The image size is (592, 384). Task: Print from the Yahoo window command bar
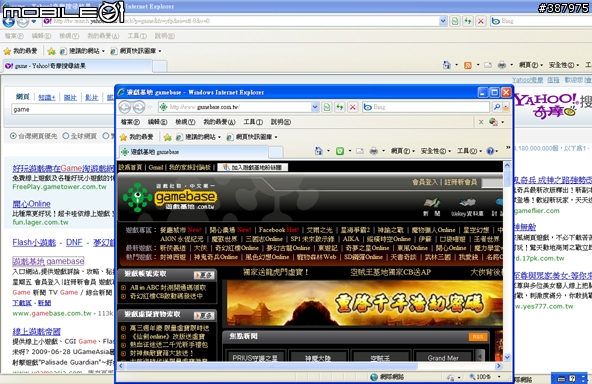pyautogui.click(x=502, y=65)
